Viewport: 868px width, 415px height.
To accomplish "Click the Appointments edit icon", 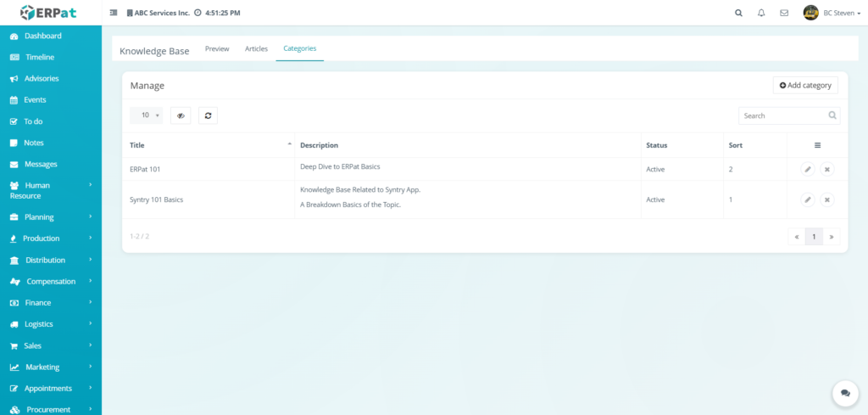I will (14, 389).
